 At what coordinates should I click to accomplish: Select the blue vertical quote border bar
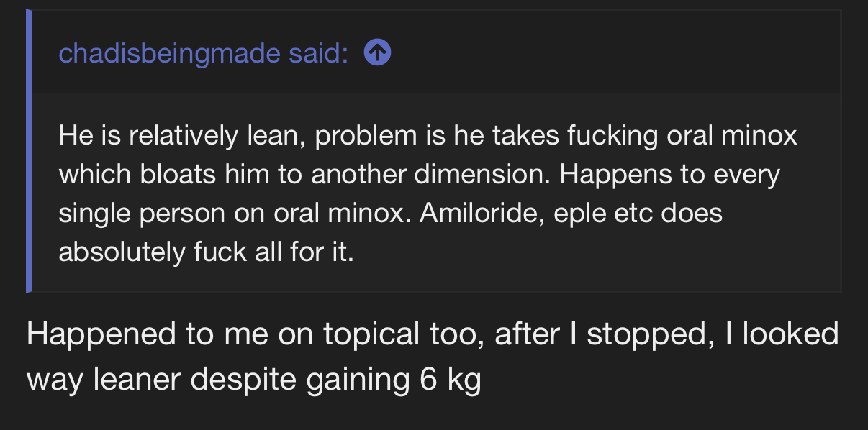[29, 151]
